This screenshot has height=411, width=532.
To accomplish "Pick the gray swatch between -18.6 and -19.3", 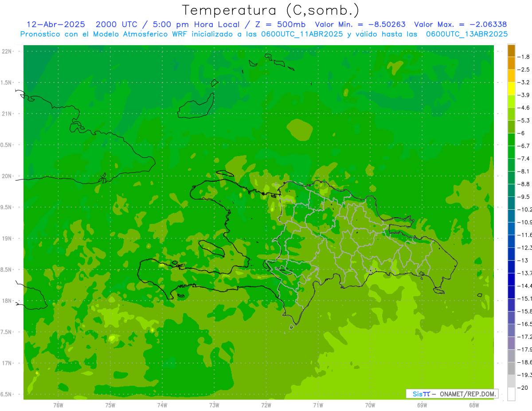I will point(511,368).
